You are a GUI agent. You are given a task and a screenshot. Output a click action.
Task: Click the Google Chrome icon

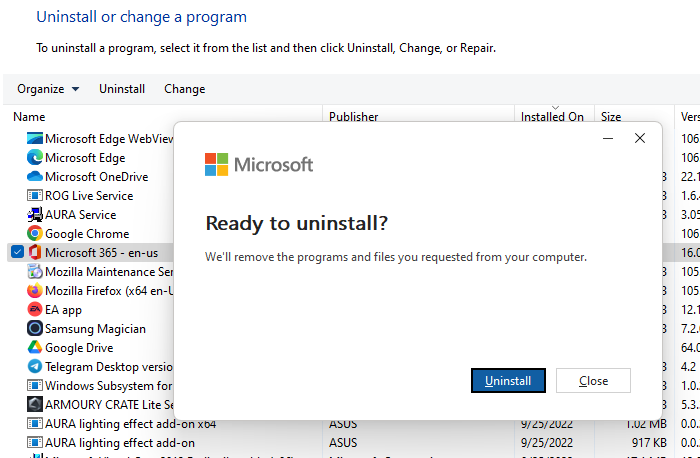(x=35, y=233)
